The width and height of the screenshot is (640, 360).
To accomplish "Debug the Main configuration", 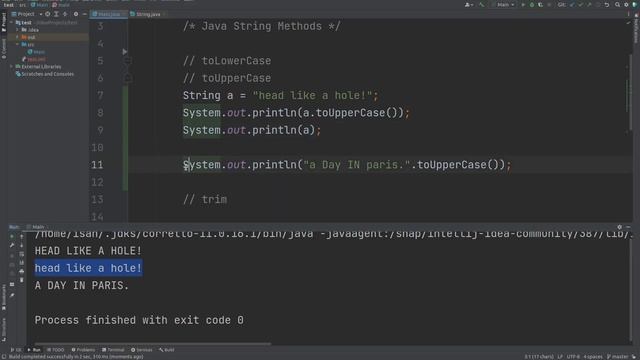I will 531,4.
